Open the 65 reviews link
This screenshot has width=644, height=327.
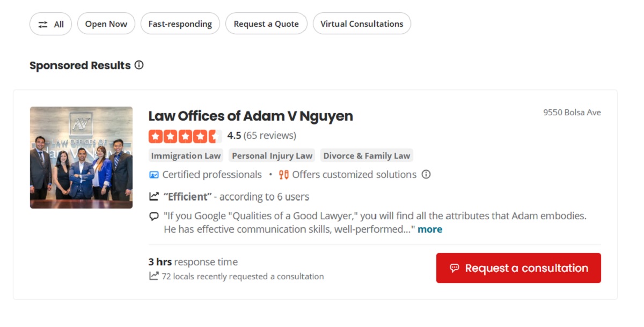coord(270,136)
